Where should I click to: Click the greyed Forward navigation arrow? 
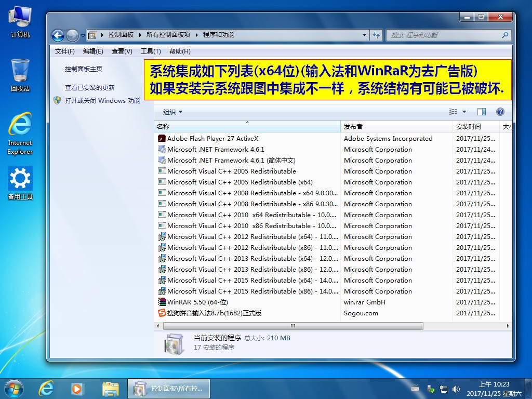pos(72,35)
